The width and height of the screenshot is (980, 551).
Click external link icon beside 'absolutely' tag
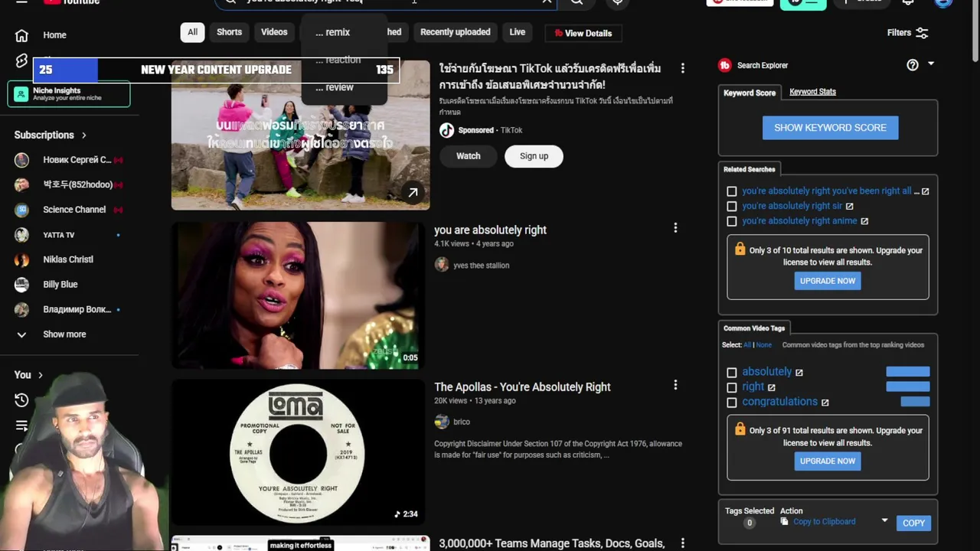pyautogui.click(x=799, y=372)
